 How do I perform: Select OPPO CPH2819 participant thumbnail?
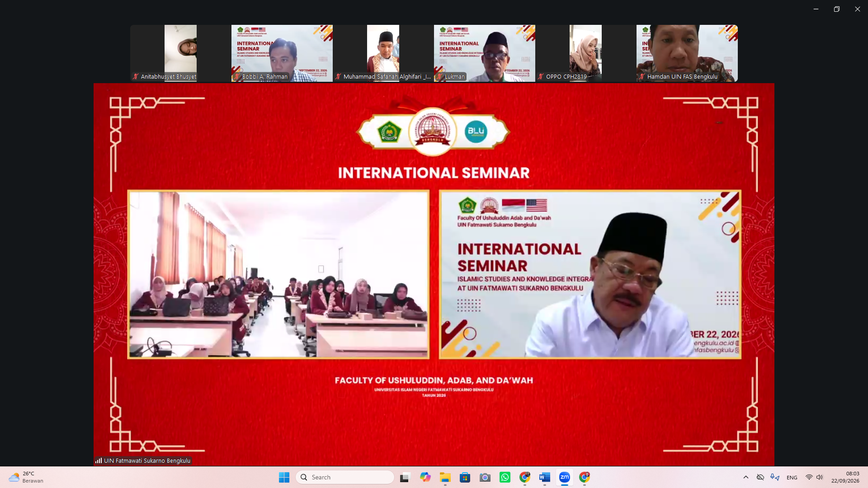(x=585, y=53)
